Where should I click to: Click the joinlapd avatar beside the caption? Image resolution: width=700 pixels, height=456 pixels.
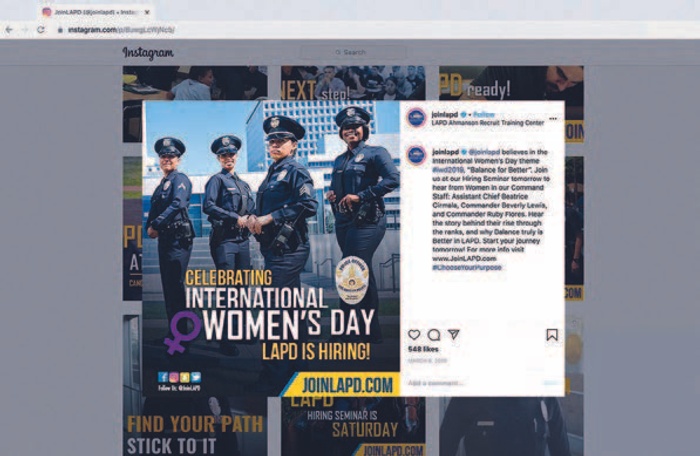click(x=416, y=155)
